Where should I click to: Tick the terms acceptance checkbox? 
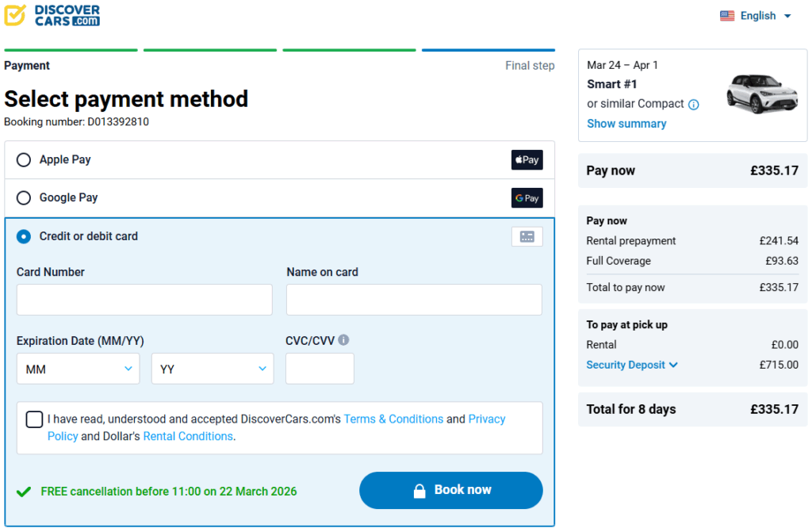[x=34, y=419]
